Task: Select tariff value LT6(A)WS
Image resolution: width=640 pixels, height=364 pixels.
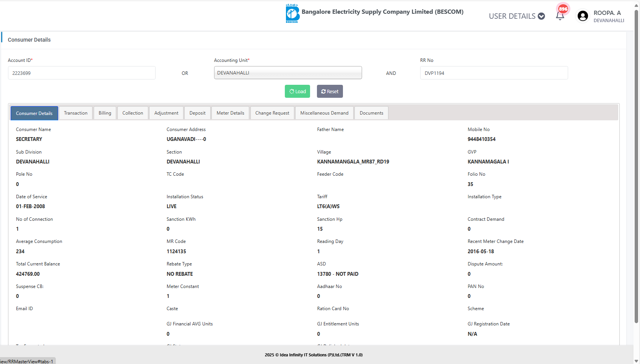Action: point(328,206)
